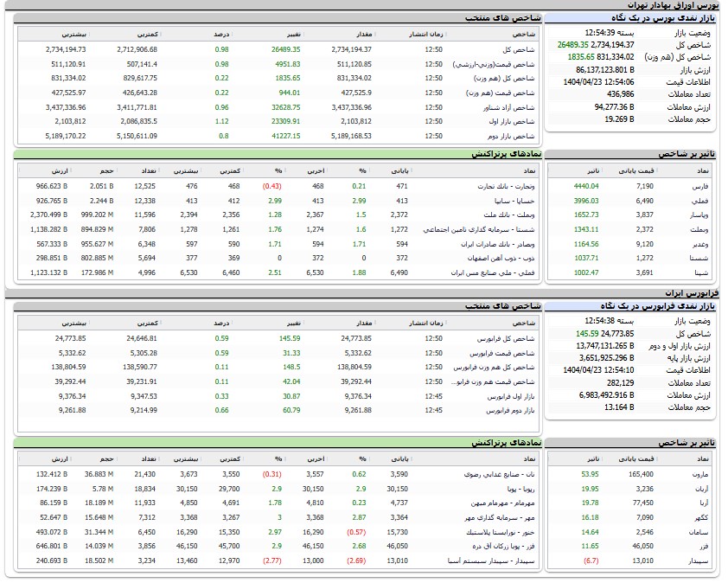This screenshot has width=728, height=583.
Task: Click "مهرمام - مهرمام میهن" symbol link
Action: pyautogui.click(x=503, y=503)
